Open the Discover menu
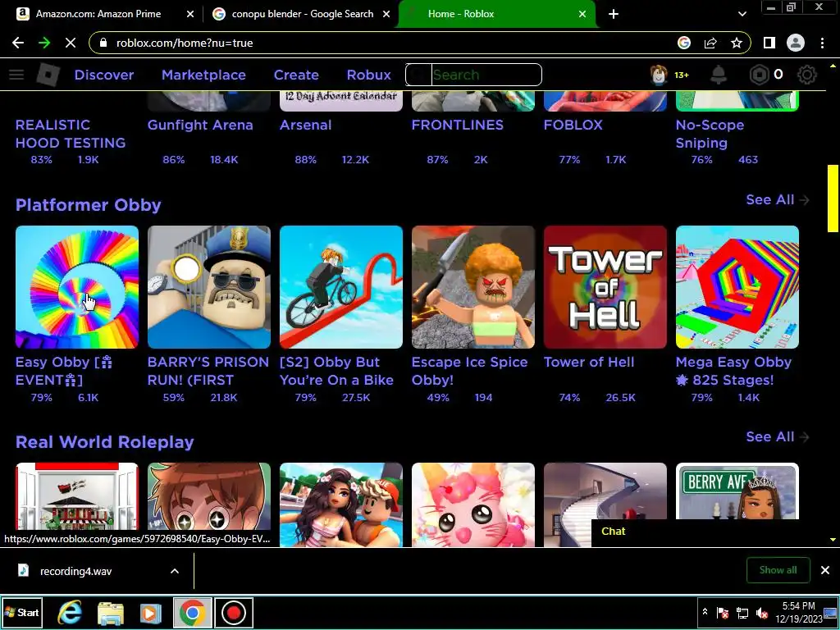This screenshot has height=630, width=840. [104, 75]
